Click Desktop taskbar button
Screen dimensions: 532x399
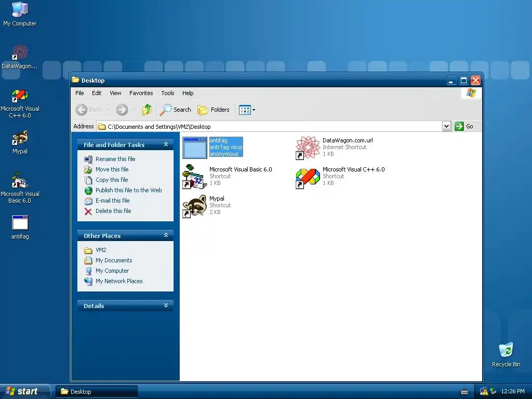click(96, 392)
